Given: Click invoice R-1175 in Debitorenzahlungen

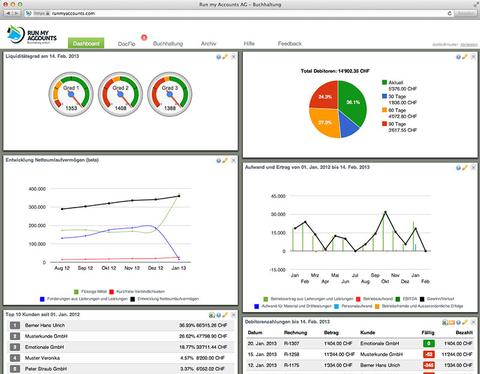Looking at the screenshot, I should 292,365.
